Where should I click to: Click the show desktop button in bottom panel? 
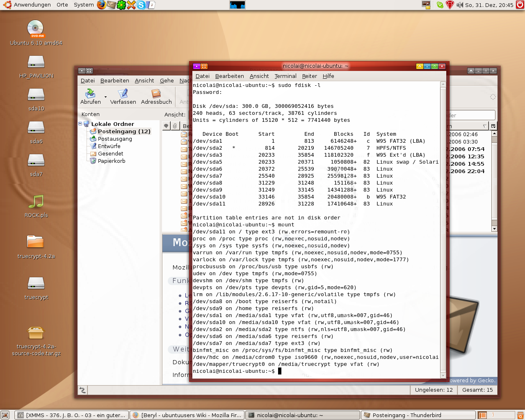(5, 415)
